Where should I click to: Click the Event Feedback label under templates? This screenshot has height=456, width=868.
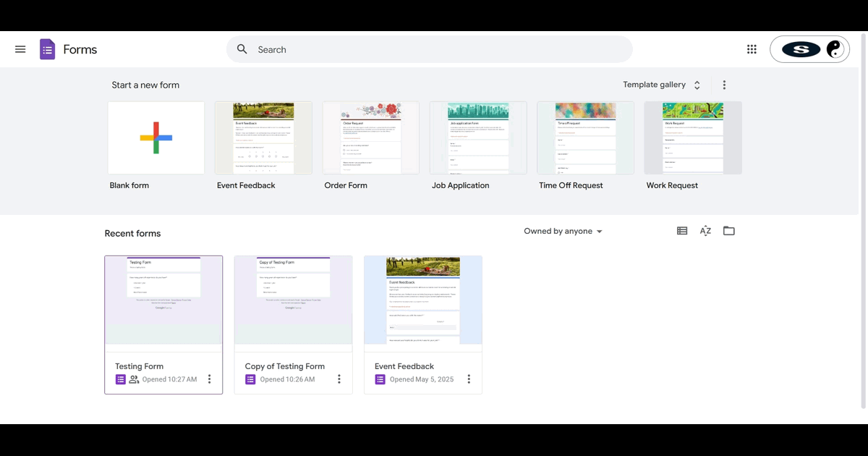(246, 185)
